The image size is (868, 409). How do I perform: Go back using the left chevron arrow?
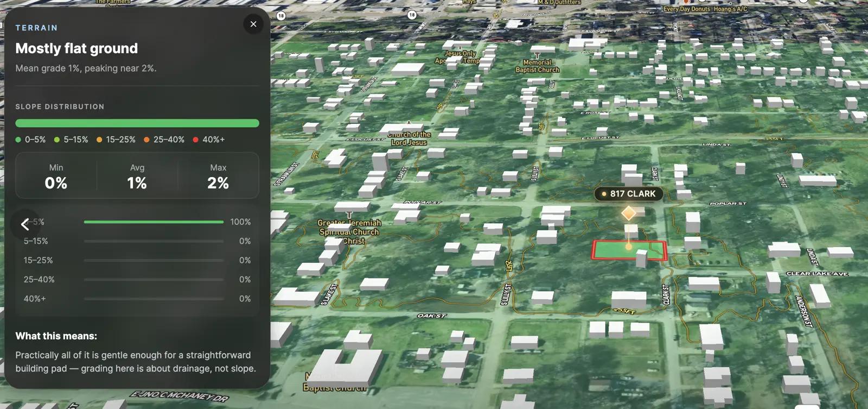(x=25, y=224)
